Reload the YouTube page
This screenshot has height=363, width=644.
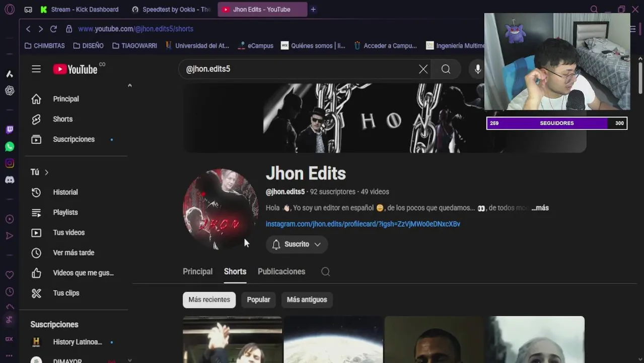53,29
